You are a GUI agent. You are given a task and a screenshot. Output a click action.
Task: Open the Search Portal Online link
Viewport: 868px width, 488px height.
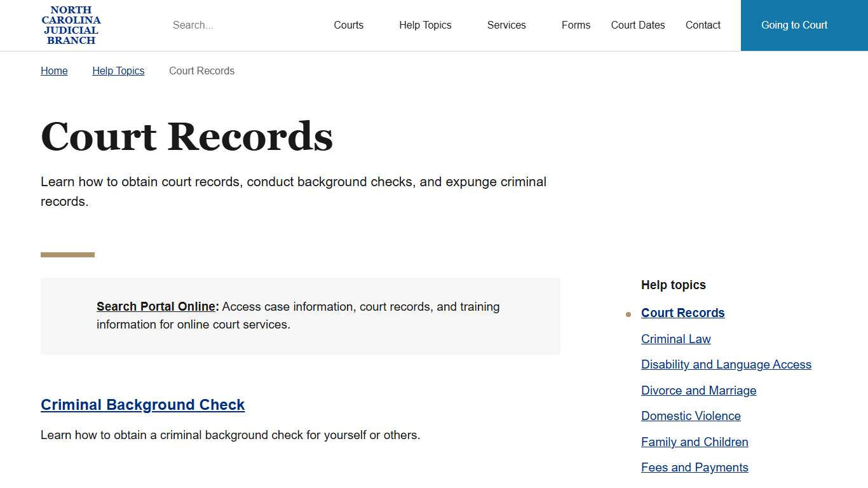click(x=156, y=306)
